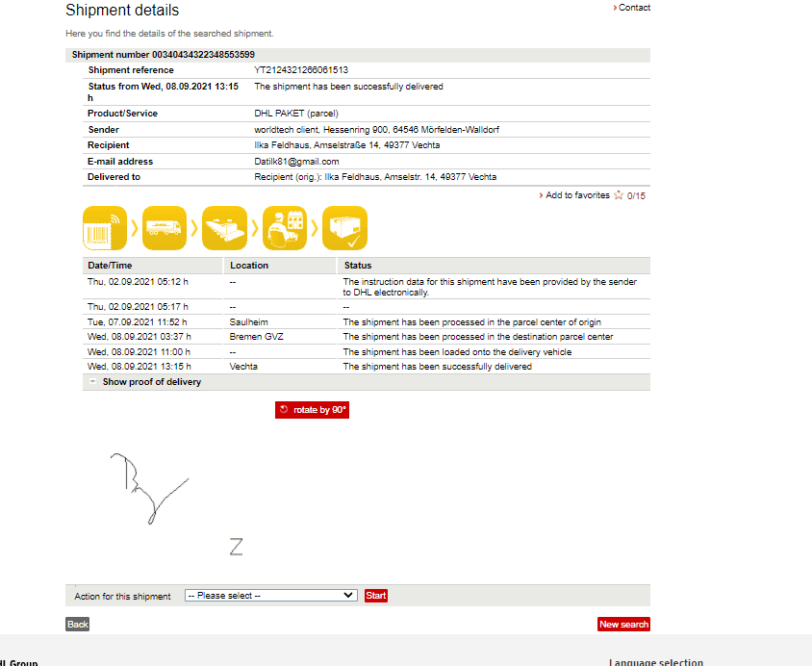Collapse the Show proof of delivery section
Image resolution: width=812 pixels, height=666 pixels.
pyautogui.click(x=92, y=382)
